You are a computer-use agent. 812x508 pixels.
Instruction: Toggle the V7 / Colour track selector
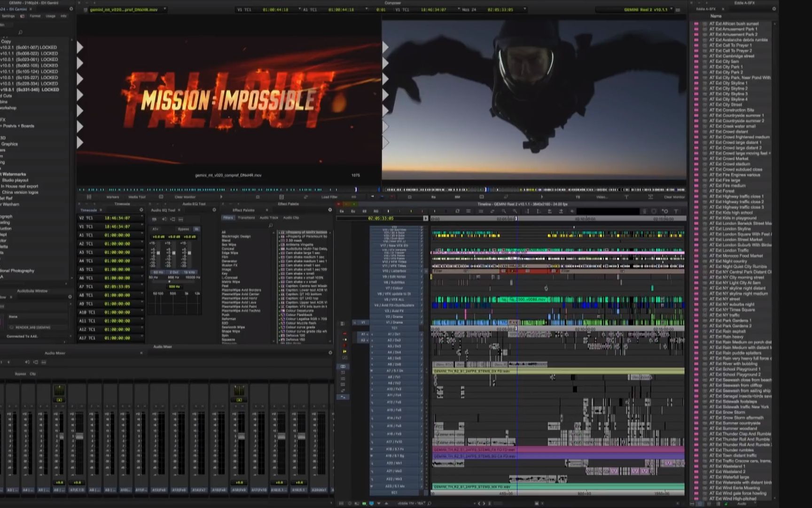pyautogui.click(x=394, y=288)
